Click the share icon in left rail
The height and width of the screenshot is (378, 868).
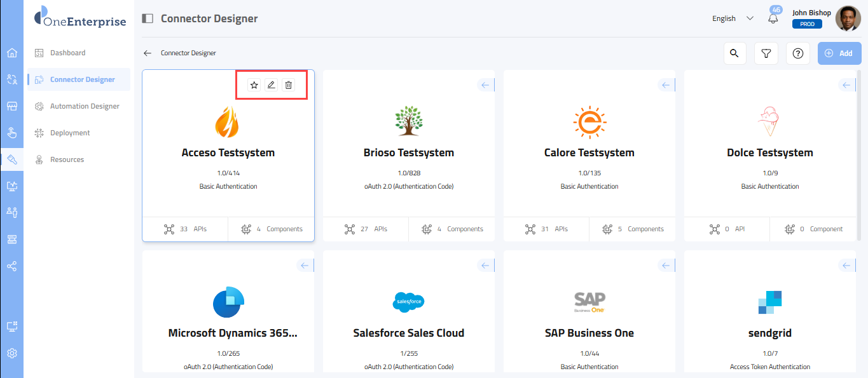11,266
